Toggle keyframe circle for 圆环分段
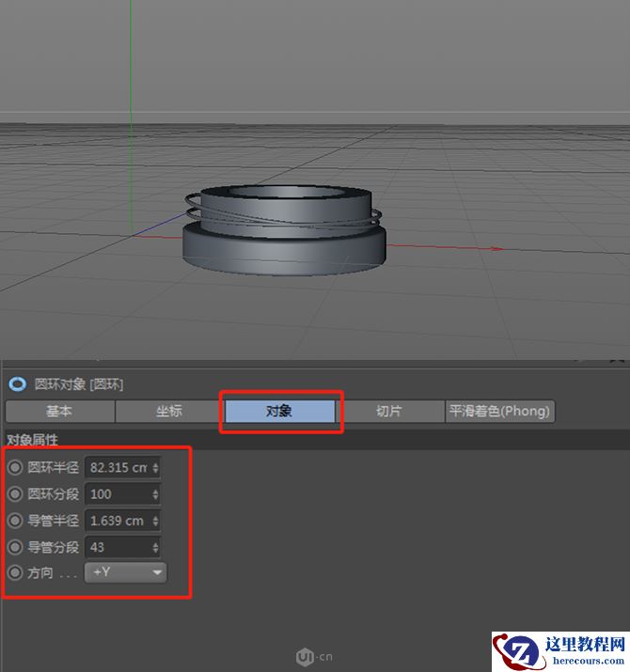 [15, 494]
